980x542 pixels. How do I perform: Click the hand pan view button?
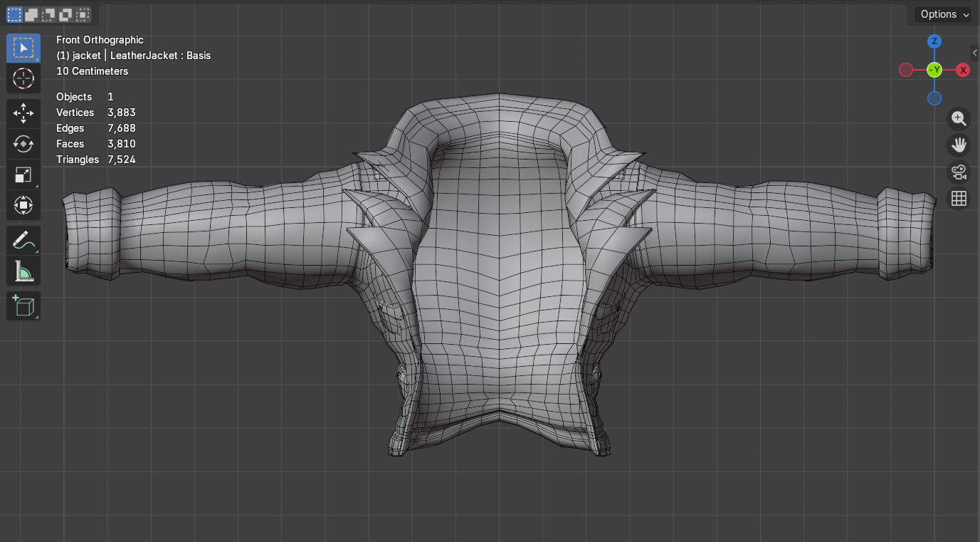pos(959,145)
